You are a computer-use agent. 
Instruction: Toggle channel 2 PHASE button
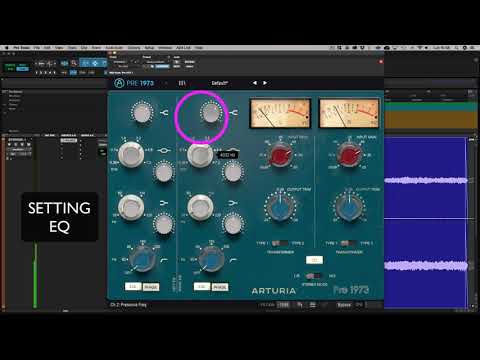220,287
